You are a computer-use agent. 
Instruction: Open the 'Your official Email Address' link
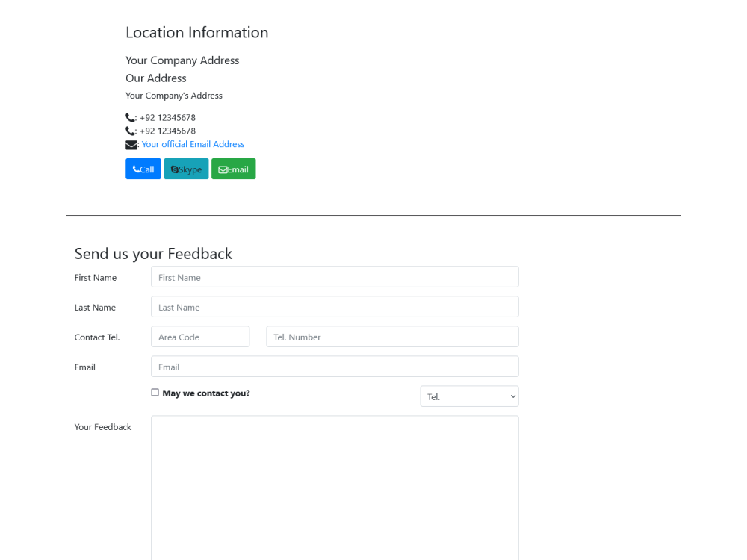[193, 144]
